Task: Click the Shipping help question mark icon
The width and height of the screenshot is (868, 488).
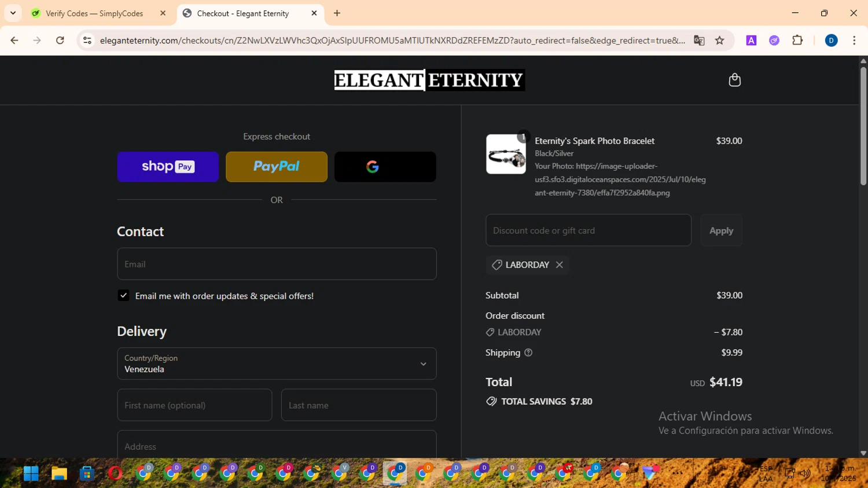Action: click(528, 353)
